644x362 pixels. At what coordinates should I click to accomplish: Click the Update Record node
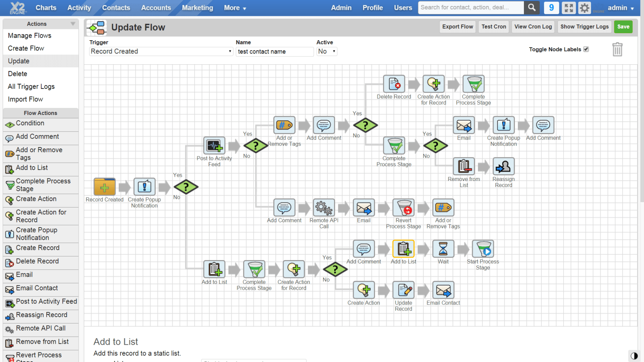(x=404, y=290)
